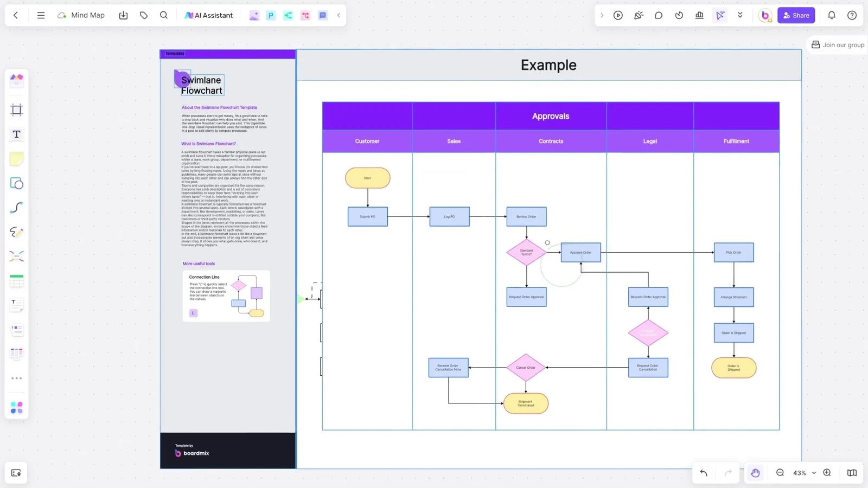Click the cloud sync status icon
The image size is (868, 488).
coord(62,15)
